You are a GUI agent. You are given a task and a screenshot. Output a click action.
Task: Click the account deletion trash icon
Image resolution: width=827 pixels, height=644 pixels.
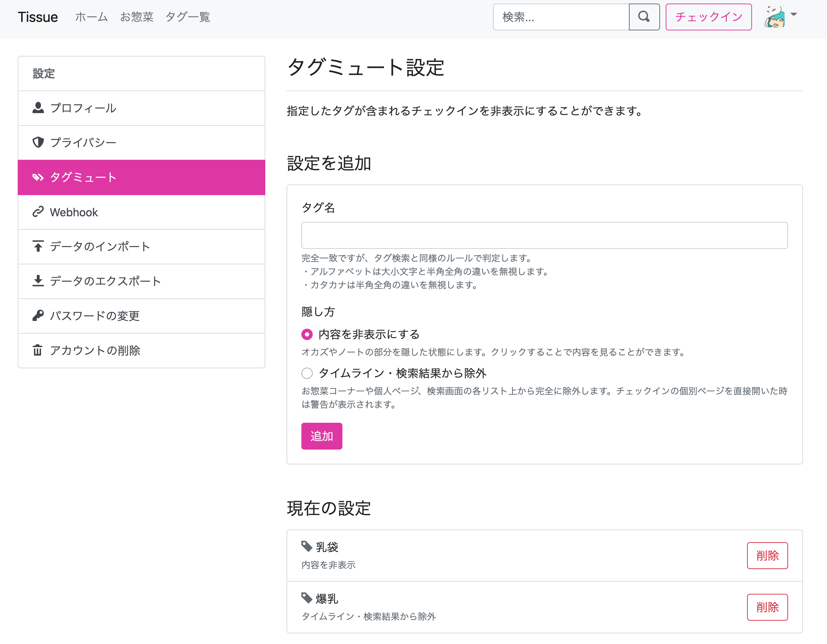click(38, 350)
